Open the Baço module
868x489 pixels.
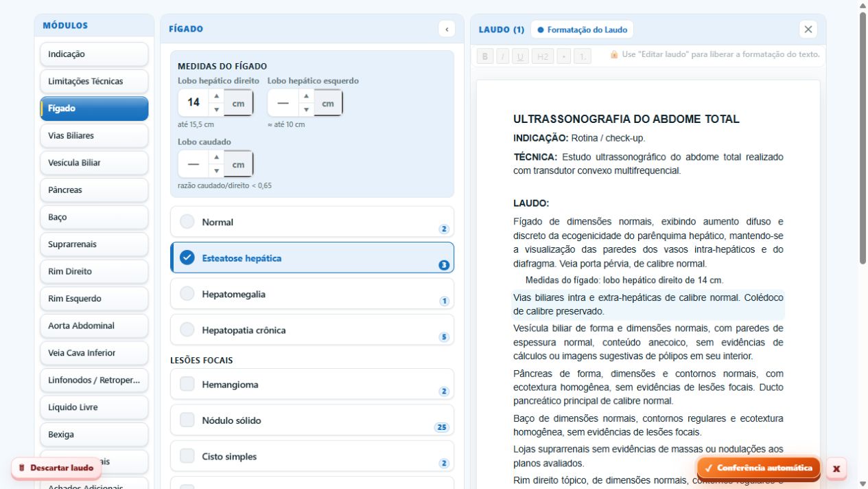pos(94,217)
